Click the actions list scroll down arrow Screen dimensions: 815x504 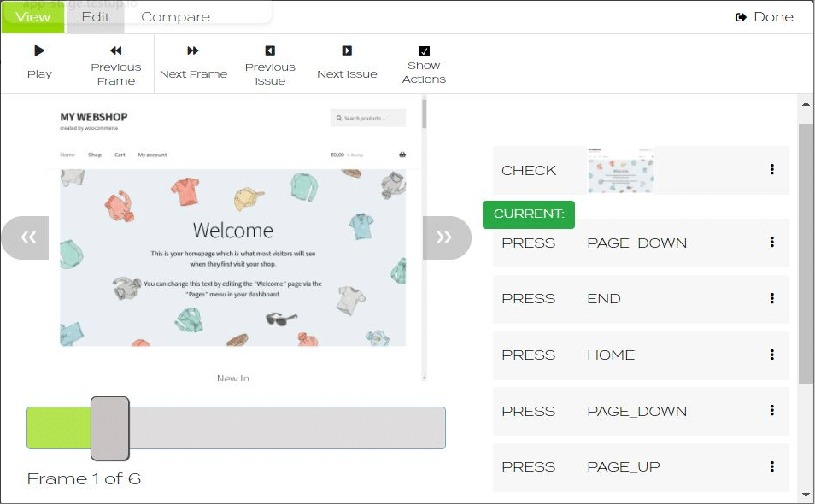click(806, 495)
